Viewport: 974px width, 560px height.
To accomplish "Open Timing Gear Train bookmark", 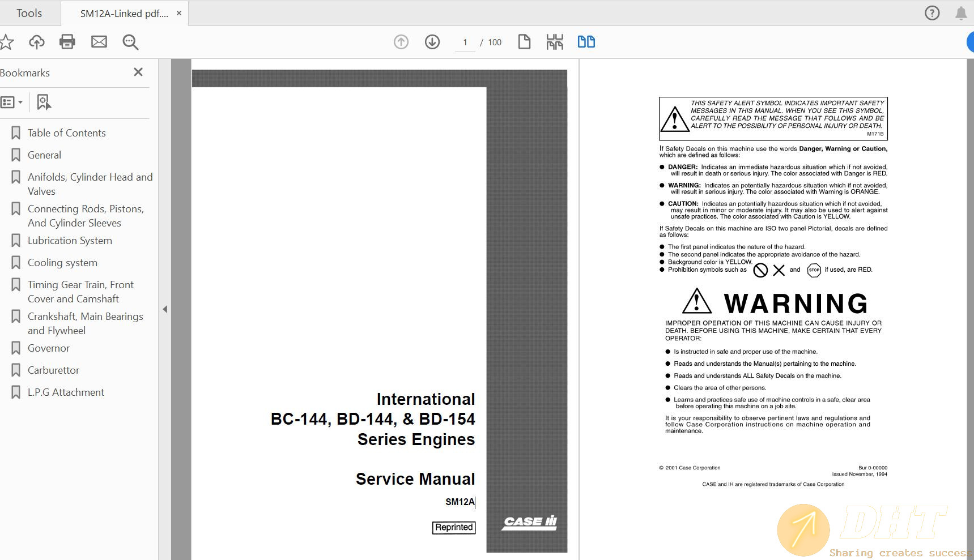I will (x=80, y=292).
